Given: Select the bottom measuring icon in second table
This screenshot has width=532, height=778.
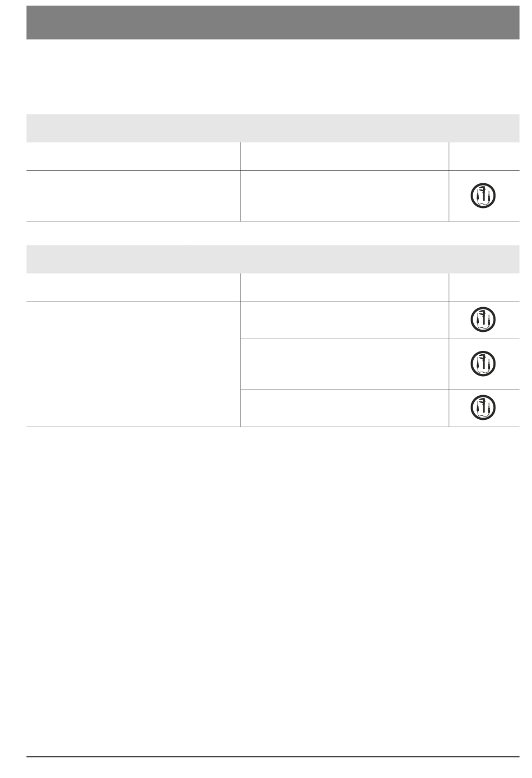Looking at the screenshot, I should [x=483, y=407].
